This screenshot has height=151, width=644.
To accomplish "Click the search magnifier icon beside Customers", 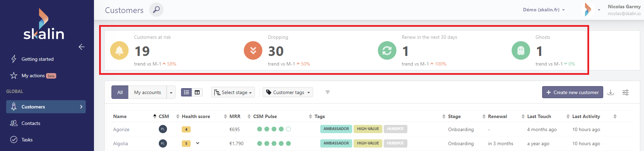I will tap(156, 10).
